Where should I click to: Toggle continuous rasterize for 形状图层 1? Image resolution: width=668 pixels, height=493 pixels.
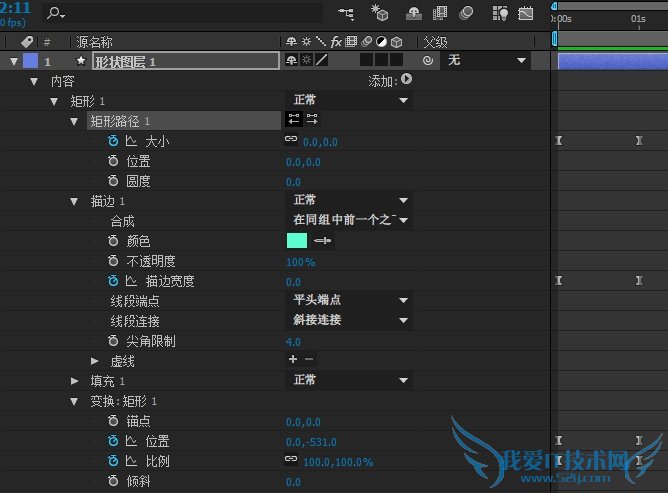[306, 60]
